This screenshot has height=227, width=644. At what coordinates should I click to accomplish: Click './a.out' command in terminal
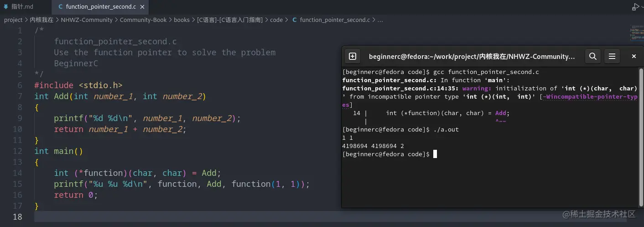tap(446, 130)
